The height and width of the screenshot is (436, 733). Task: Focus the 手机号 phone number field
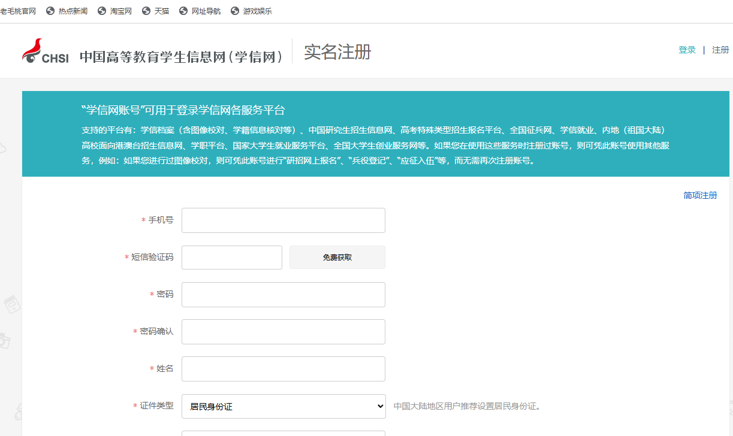tap(283, 220)
